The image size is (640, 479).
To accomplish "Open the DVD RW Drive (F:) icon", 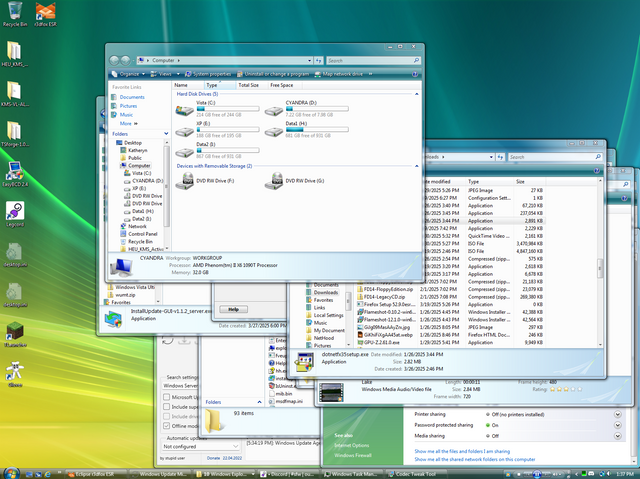I will pos(186,181).
